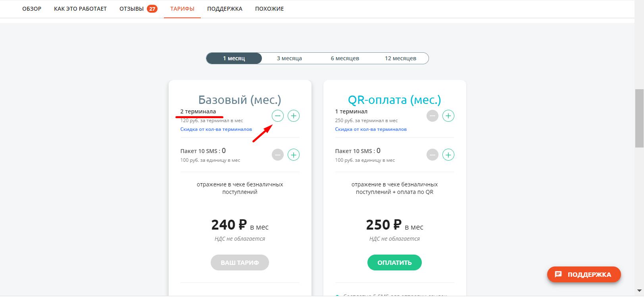Switch to 3 месяца billing period

click(289, 58)
